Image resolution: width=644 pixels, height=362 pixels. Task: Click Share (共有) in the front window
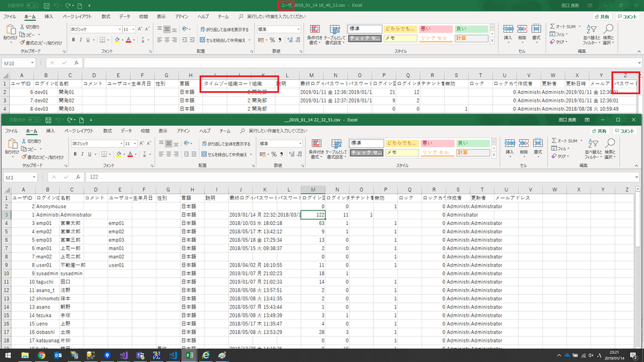(599, 131)
